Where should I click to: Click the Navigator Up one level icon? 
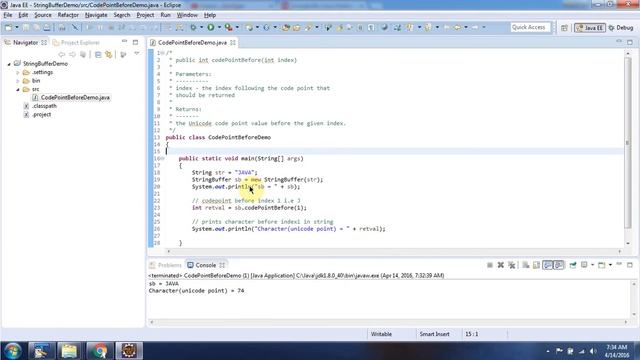83,54
